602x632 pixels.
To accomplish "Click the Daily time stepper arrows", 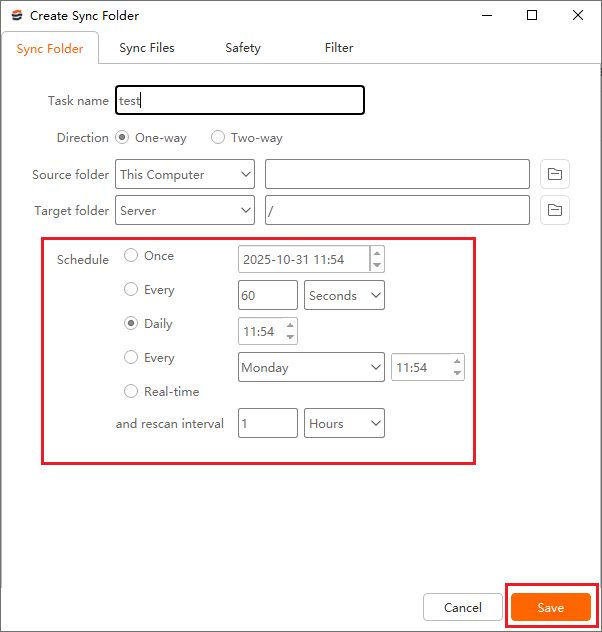I will click(290, 330).
